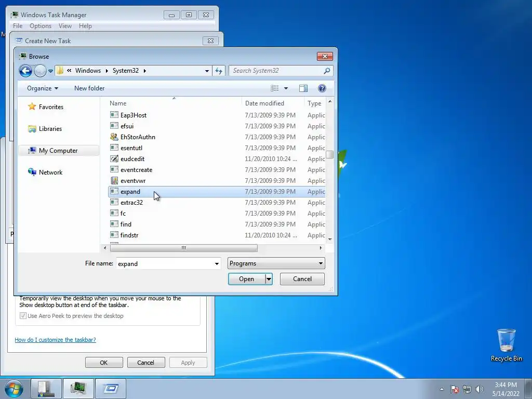Click Cancel in the taskbar properties window
This screenshot has width=532, height=399.
[145, 362]
